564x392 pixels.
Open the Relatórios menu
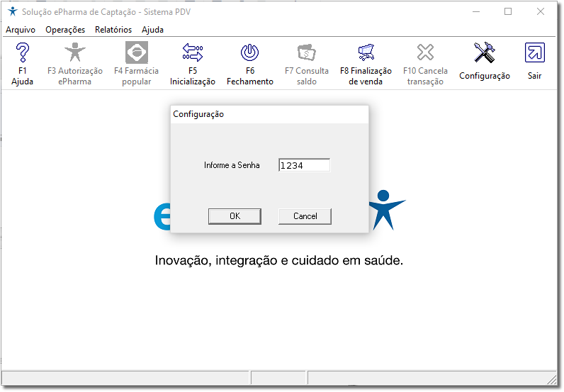[x=113, y=30]
